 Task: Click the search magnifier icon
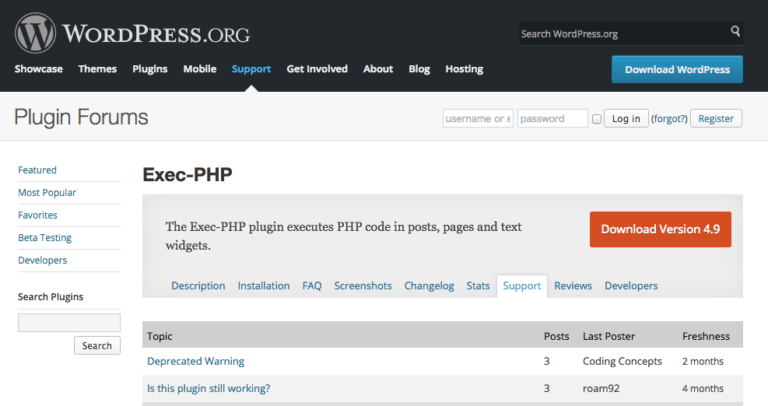tap(735, 31)
